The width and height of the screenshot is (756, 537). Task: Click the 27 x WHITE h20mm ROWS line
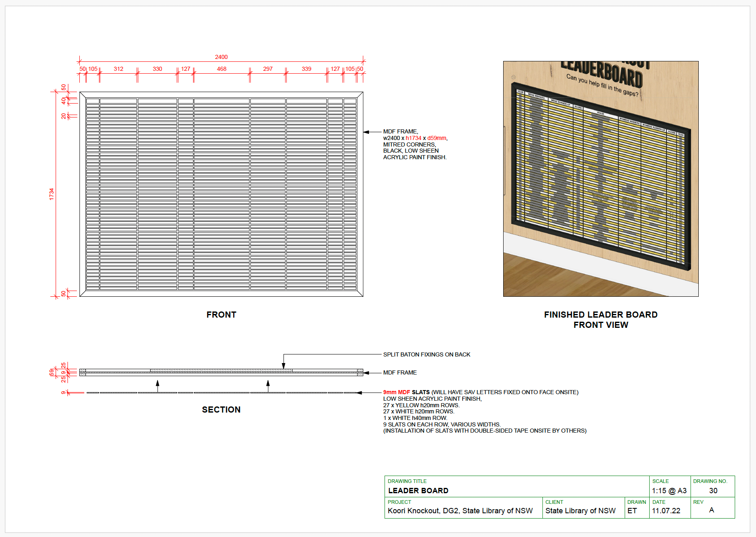(418, 411)
